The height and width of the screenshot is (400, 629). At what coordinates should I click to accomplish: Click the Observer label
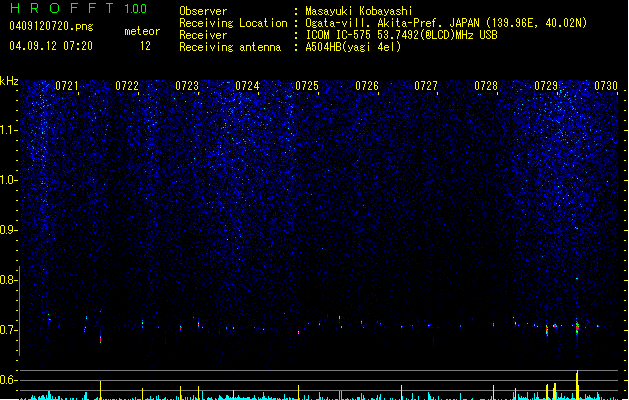pos(203,11)
